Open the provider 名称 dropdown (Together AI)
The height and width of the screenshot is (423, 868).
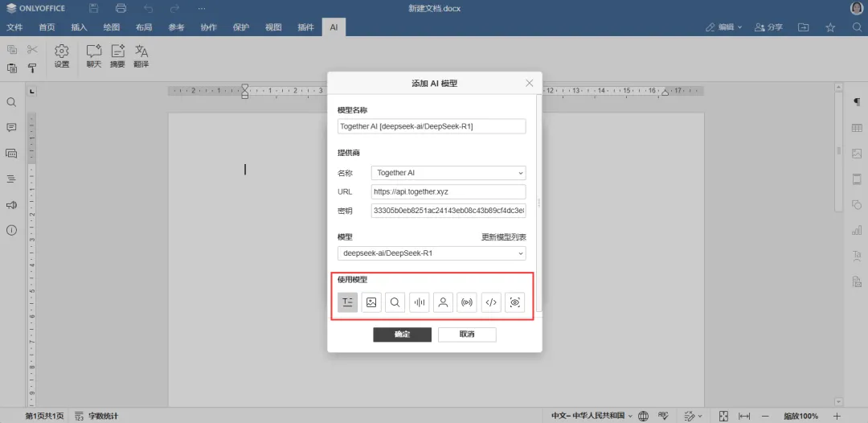pyautogui.click(x=448, y=173)
